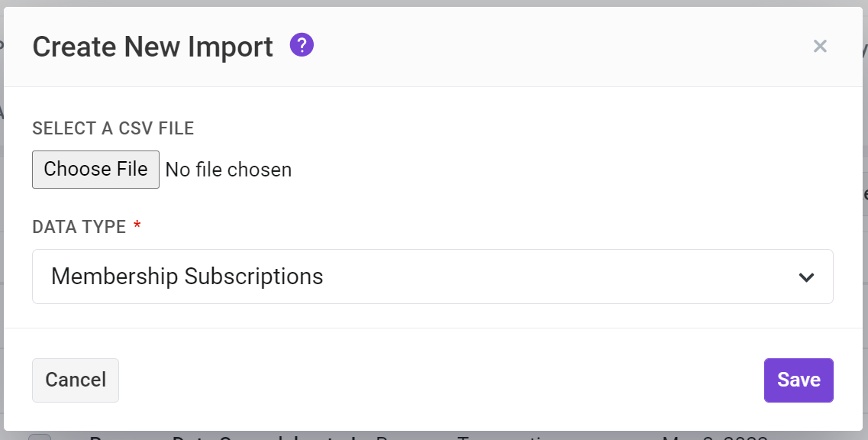Click empty header space beside the help icon

553,47
